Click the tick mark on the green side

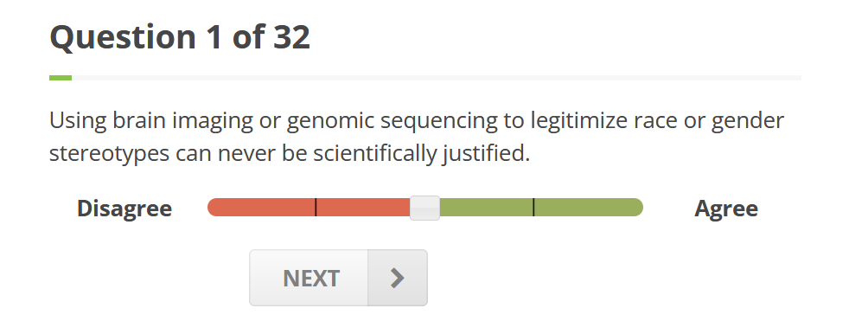[x=533, y=208]
